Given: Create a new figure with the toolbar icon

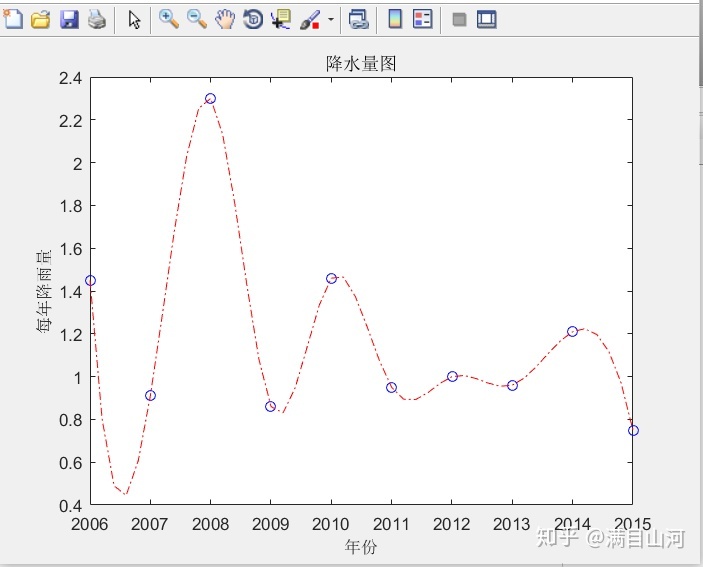Looking at the screenshot, I should (x=13, y=19).
